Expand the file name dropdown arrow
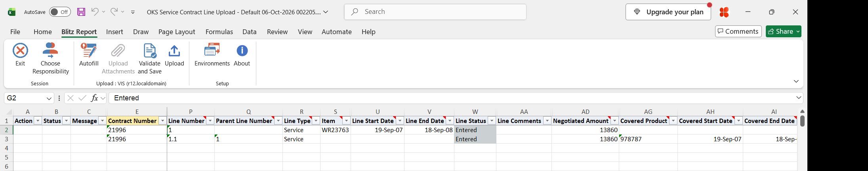 pos(326,12)
